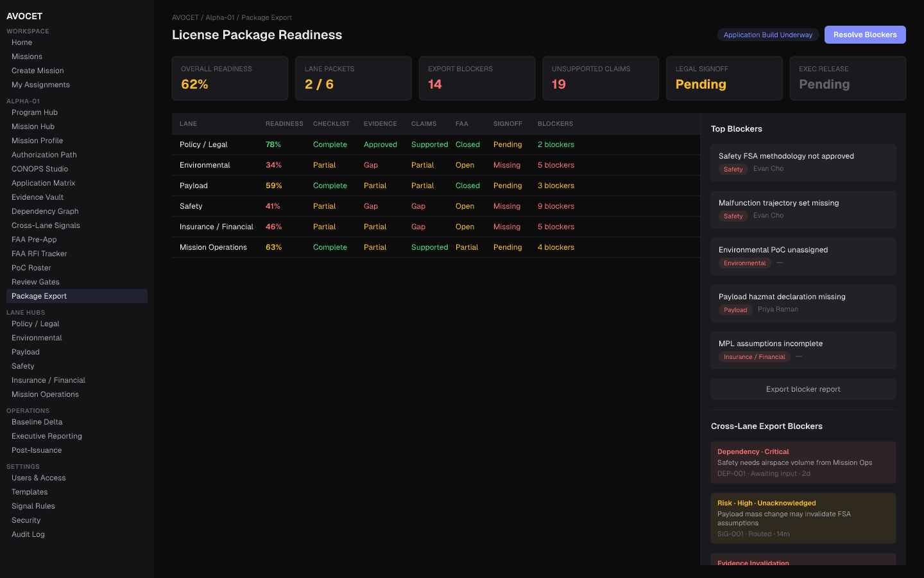The image size is (924, 578).
Task: Select the Payload row in the table
Action: point(436,186)
